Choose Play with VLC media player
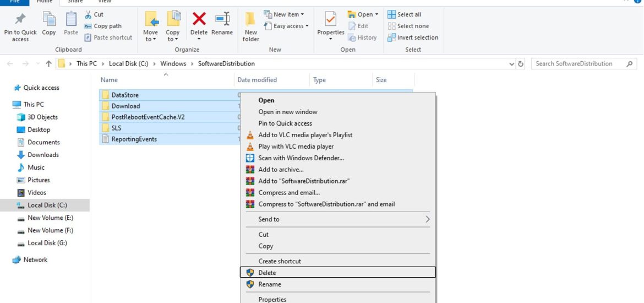The width and height of the screenshot is (644, 303). 337,147
